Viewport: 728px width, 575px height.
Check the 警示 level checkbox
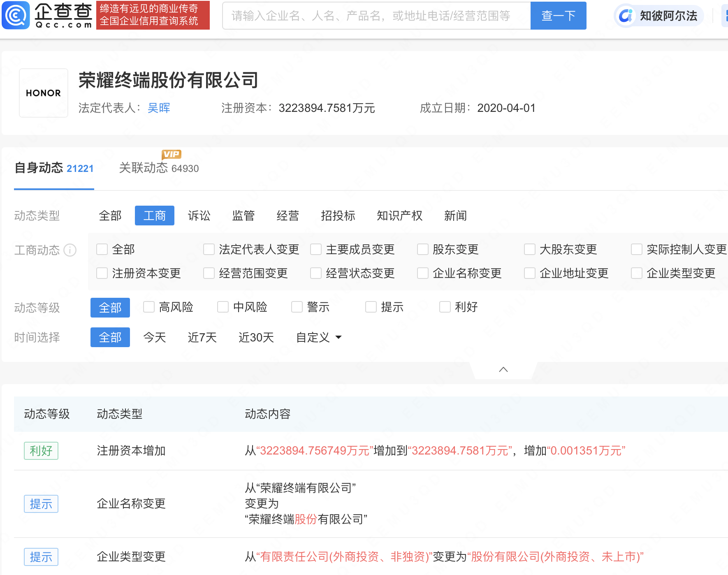point(297,307)
